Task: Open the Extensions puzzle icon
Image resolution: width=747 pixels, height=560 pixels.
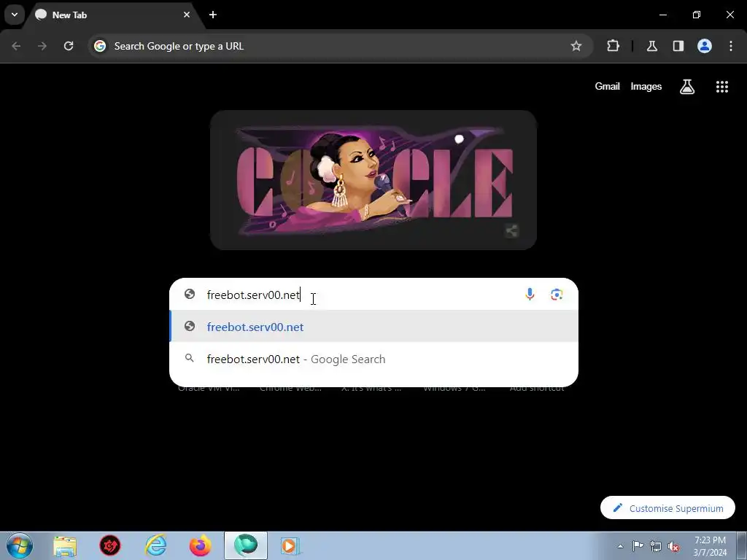Action: (613, 46)
